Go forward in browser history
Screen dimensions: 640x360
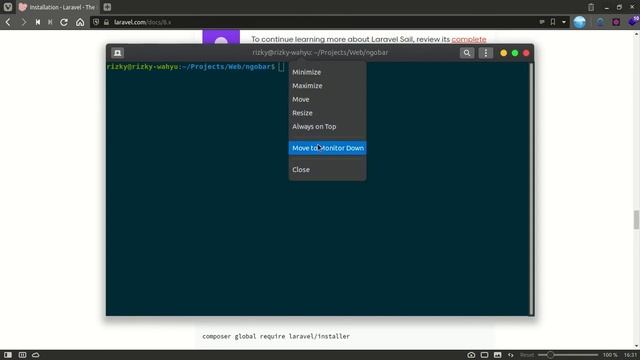point(23,22)
